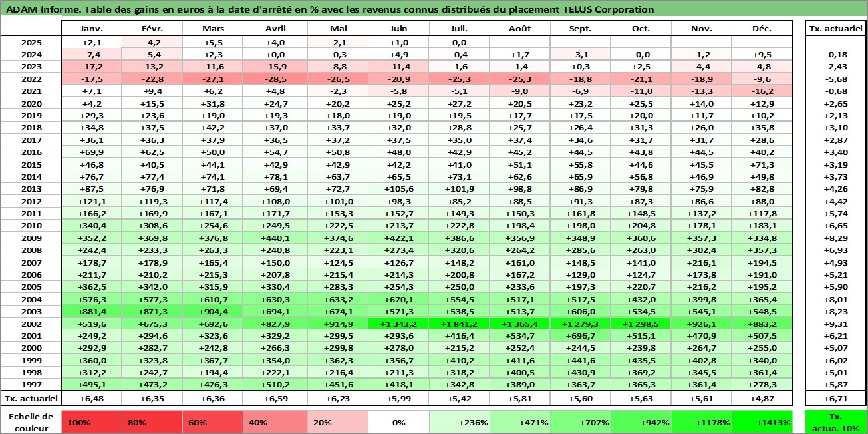The width and height of the screenshot is (868, 434).
Task: Click the +696,7 cell for September 2001
Action: (581, 336)
